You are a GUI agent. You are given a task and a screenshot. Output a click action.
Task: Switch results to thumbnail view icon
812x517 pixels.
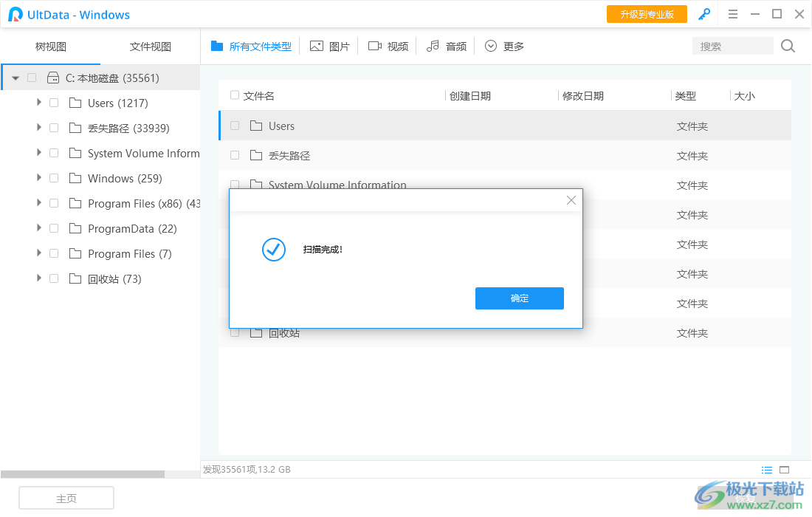click(x=785, y=469)
